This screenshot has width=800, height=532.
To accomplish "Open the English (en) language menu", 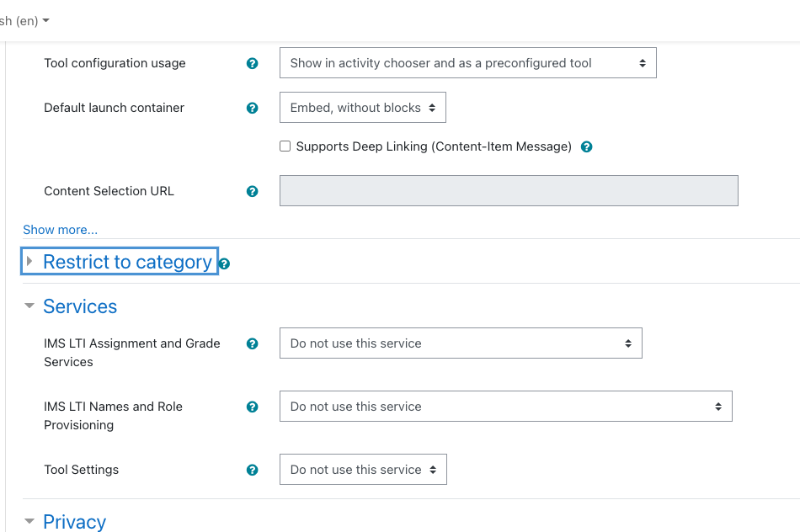I will 24,21.
